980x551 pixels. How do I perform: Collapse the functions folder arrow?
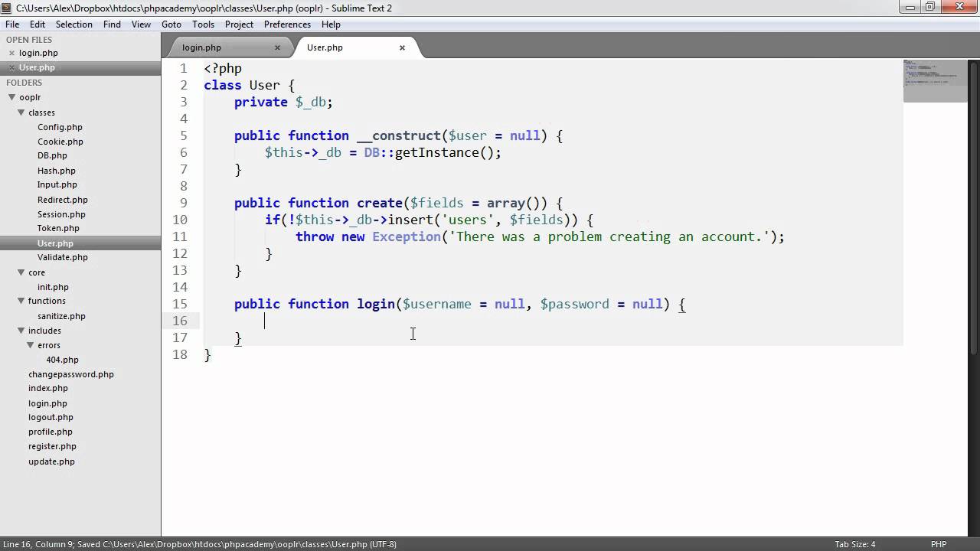21,301
